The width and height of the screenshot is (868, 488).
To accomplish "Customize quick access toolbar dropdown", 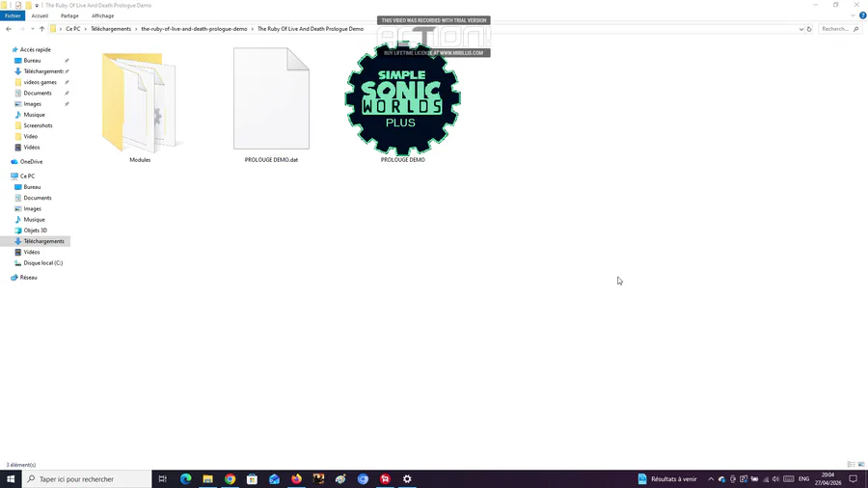I will point(37,6).
